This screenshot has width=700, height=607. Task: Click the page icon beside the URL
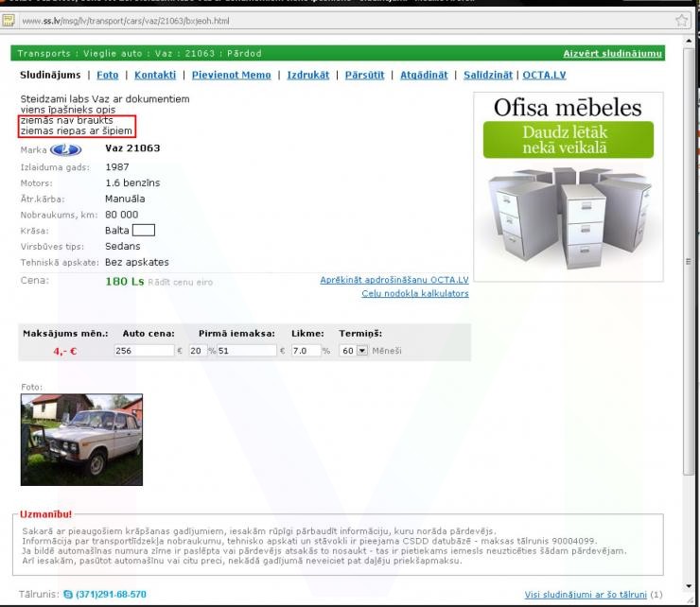coord(9,21)
